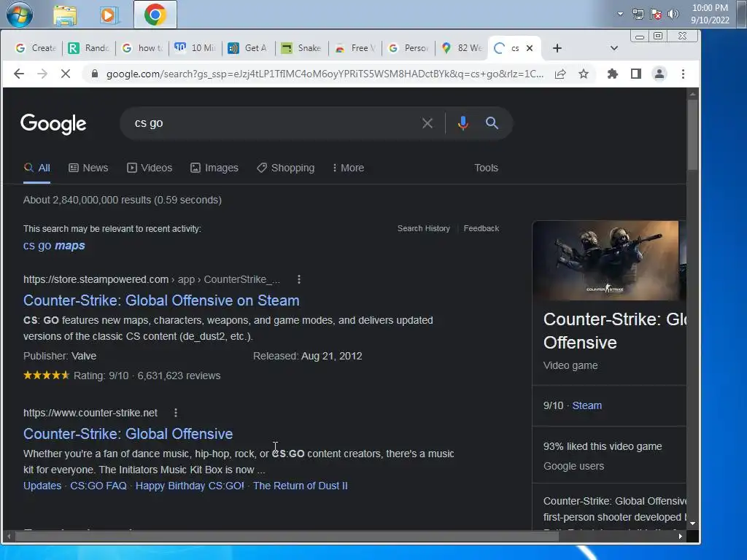The width and height of the screenshot is (747, 560).
Task: Click the taskbar clock showing 10:00 PM
Action: point(710,14)
